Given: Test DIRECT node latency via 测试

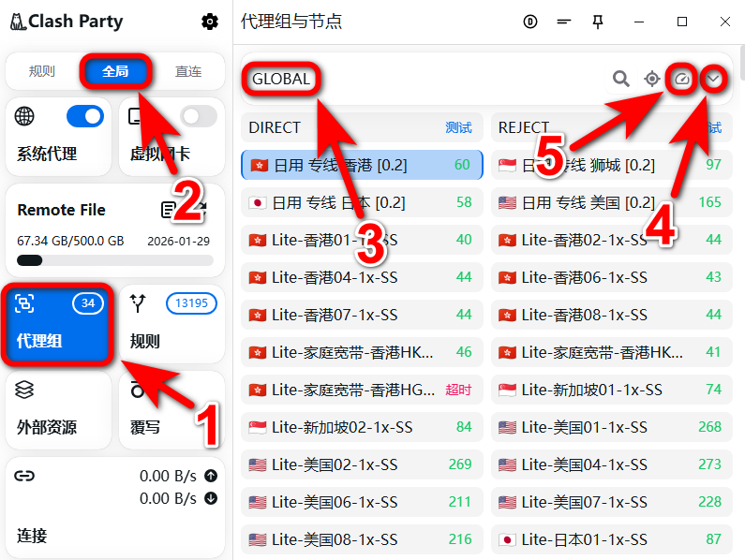Looking at the screenshot, I should (458, 127).
